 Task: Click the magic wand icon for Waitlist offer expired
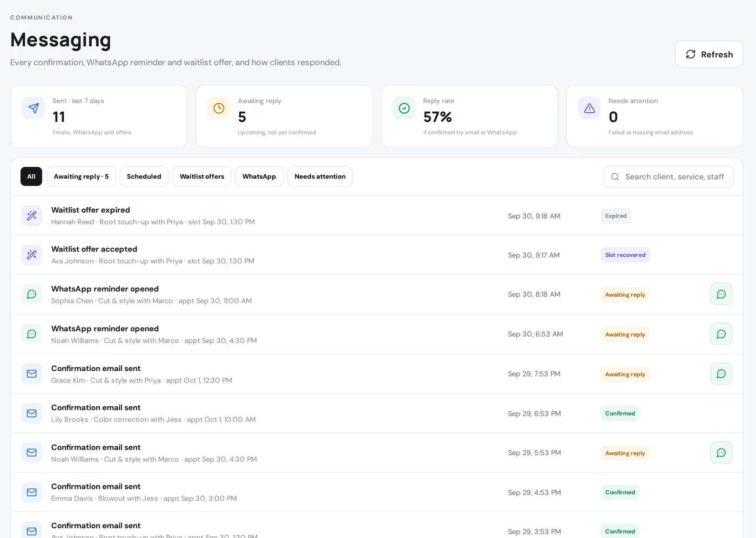32,216
